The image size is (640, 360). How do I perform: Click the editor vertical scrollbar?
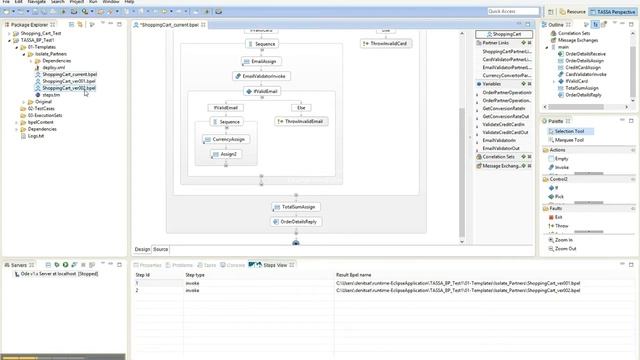coord(462,173)
